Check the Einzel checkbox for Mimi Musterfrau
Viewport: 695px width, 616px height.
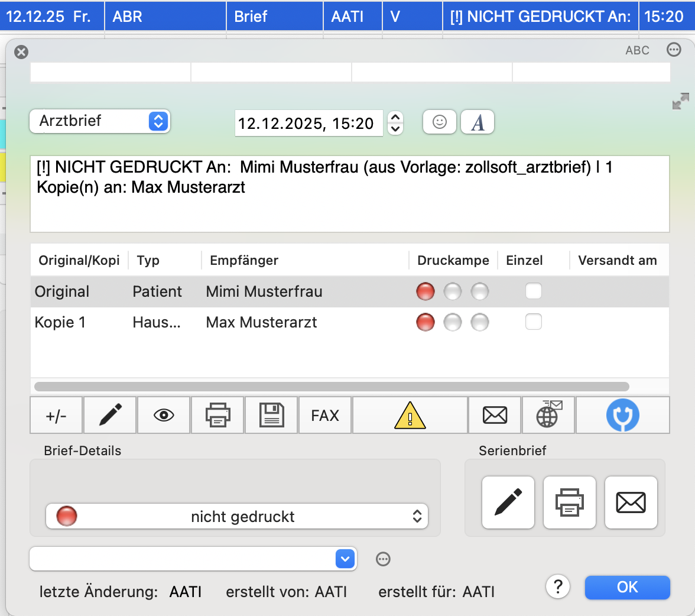coord(534,291)
